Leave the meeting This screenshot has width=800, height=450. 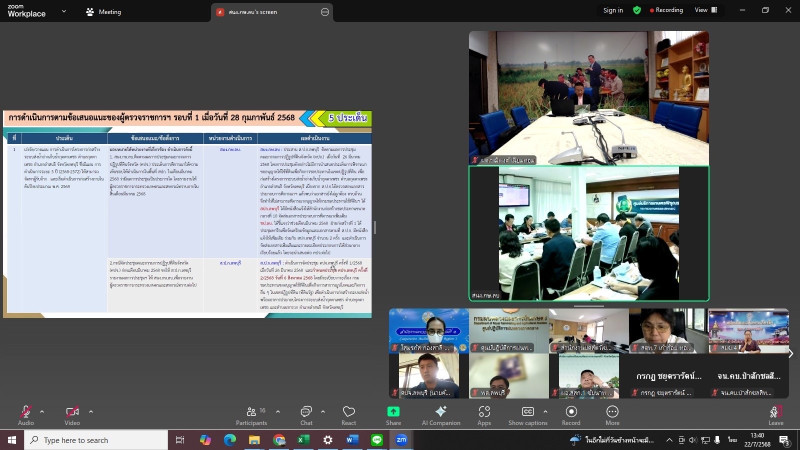(775, 412)
